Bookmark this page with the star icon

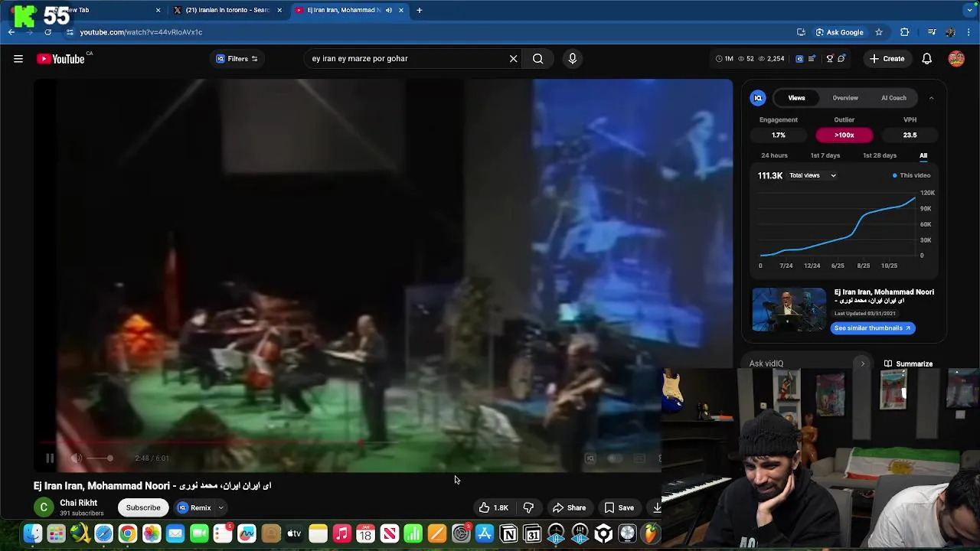coord(879,32)
